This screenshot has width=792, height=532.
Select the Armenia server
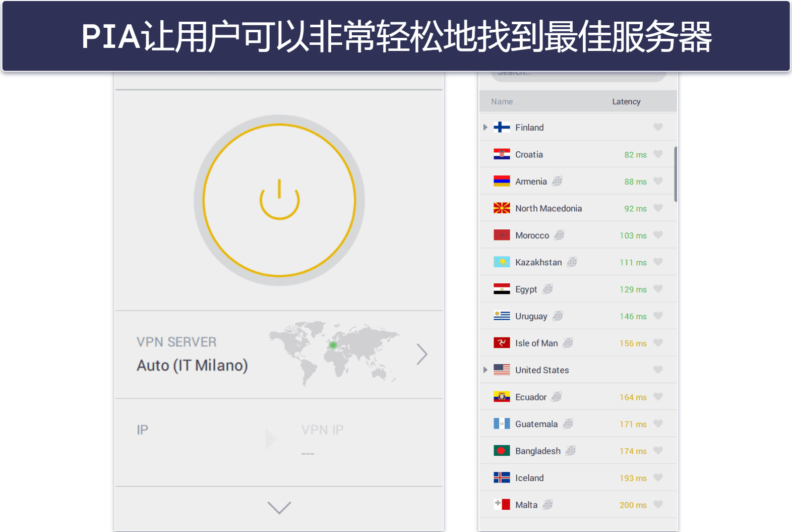(578, 181)
